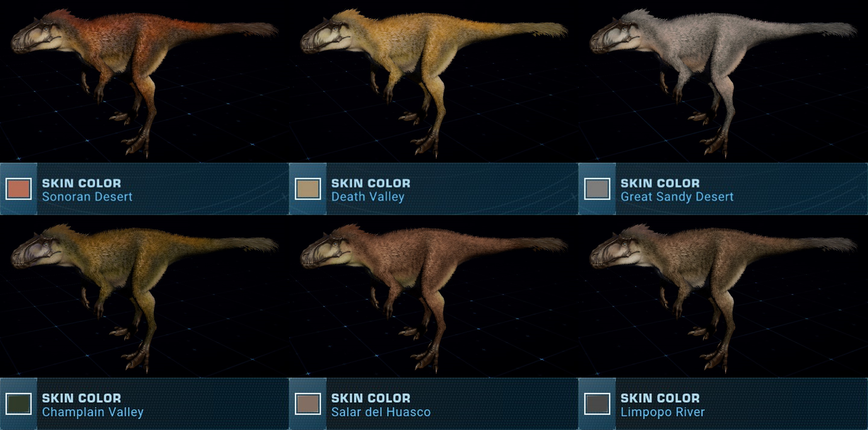
Task: Click the Salar del Huasco brown swatch
Action: coord(308,404)
